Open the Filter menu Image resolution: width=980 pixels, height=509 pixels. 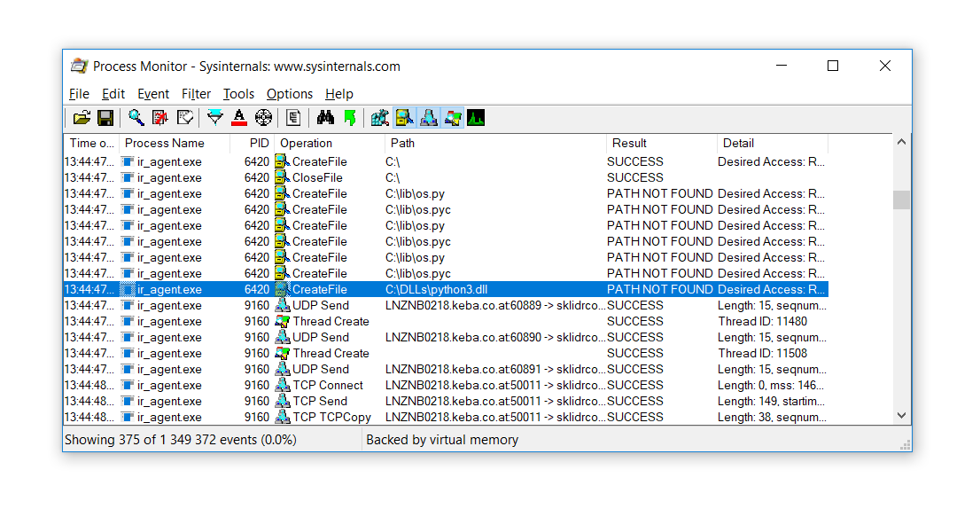coord(196,94)
